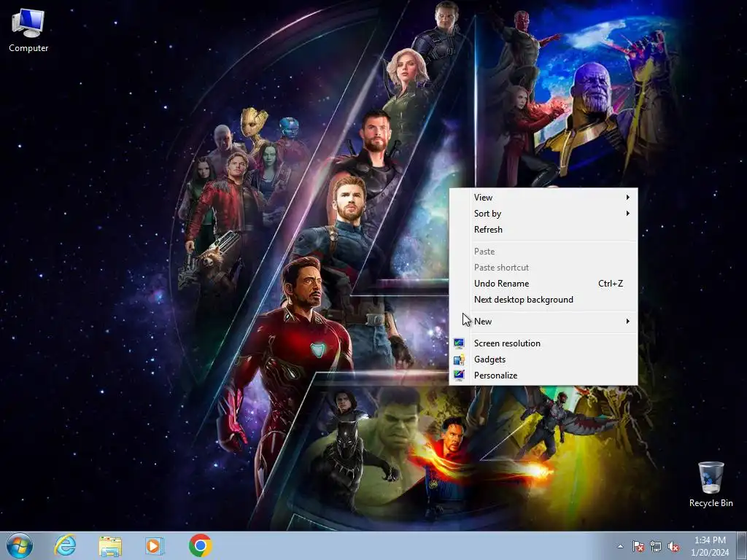Screen dimensions: 747x560
Task: Open the Computer desktop icon
Action: point(28,31)
